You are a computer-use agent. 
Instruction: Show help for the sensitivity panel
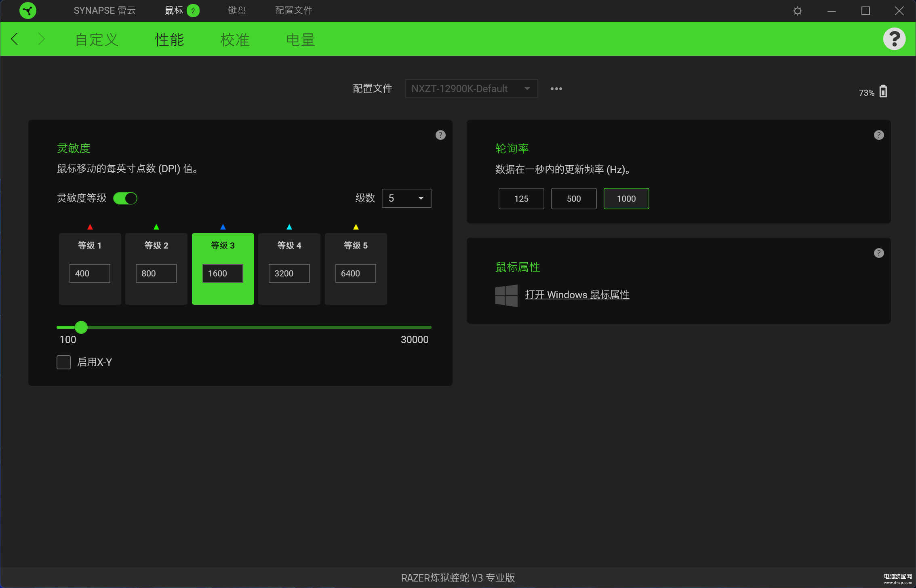(440, 135)
